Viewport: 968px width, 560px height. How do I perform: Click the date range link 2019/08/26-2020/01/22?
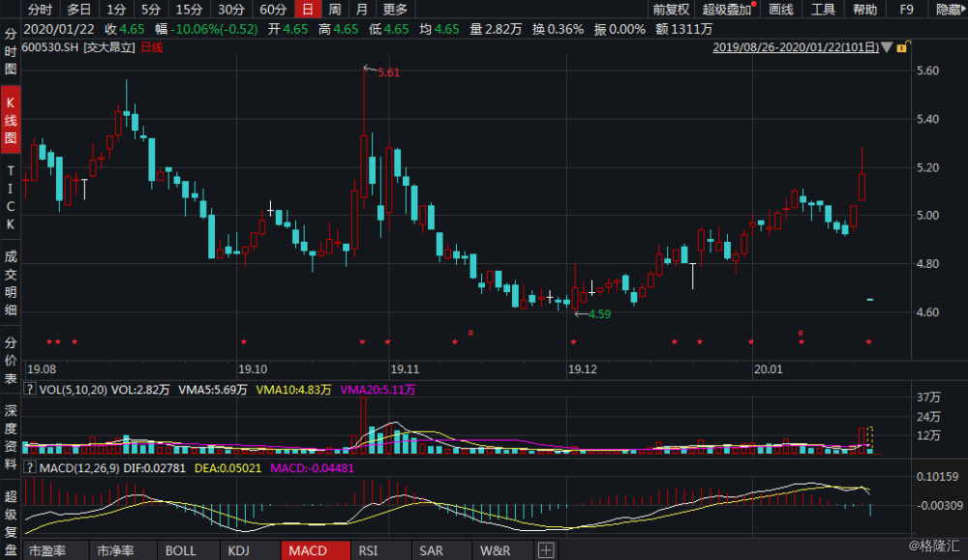[x=796, y=47]
